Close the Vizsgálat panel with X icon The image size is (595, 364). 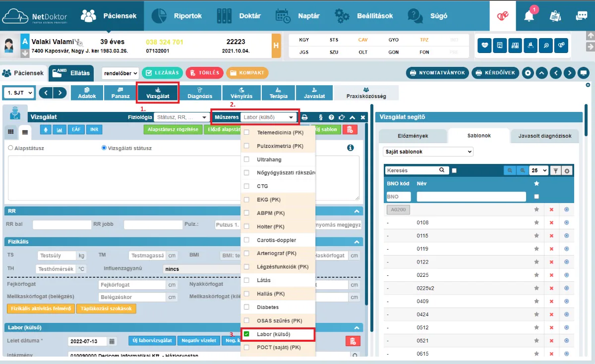coord(362,117)
